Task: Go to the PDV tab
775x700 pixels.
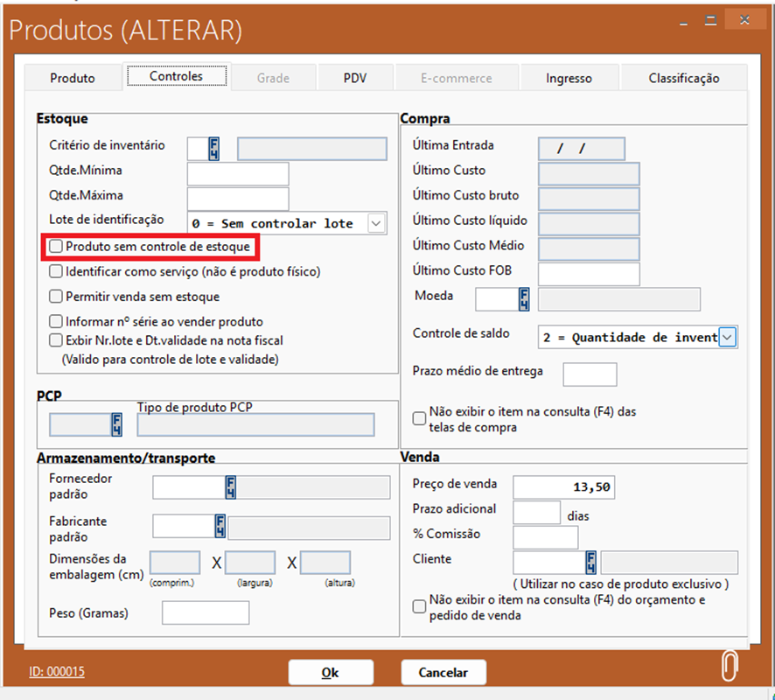Action: (355, 78)
